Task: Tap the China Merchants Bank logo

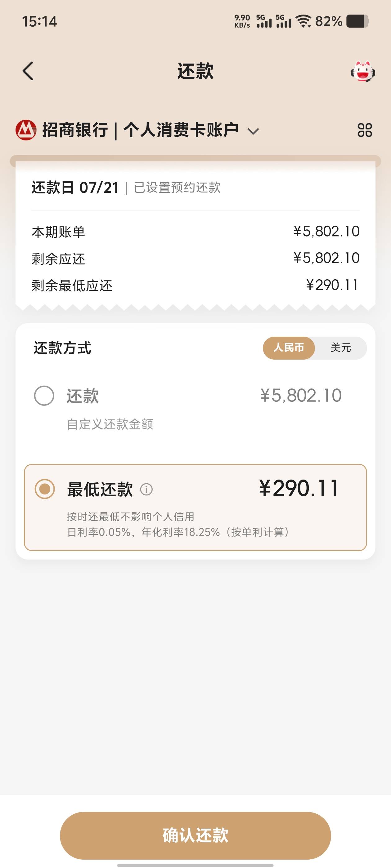Action: coord(26,130)
